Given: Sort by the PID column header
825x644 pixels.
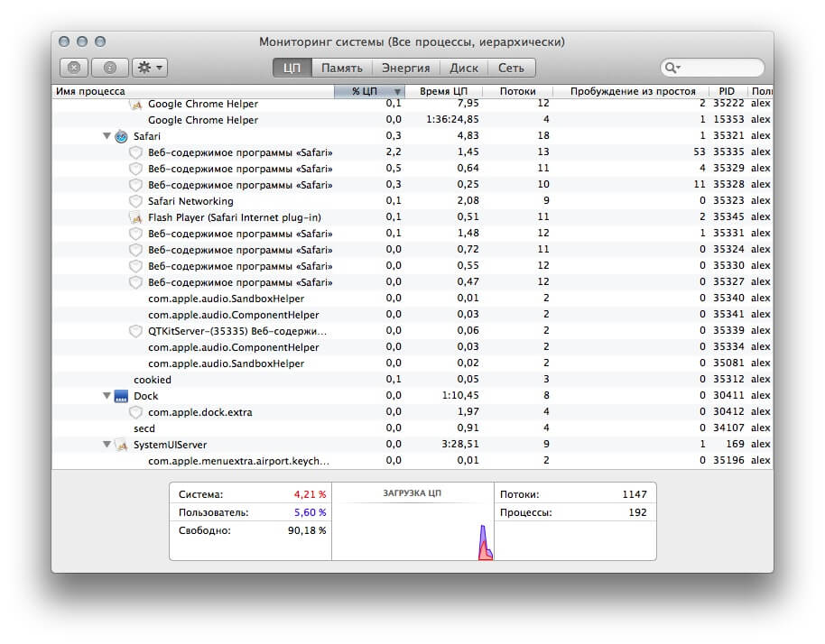Looking at the screenshot, I should [x=727, y=91].
